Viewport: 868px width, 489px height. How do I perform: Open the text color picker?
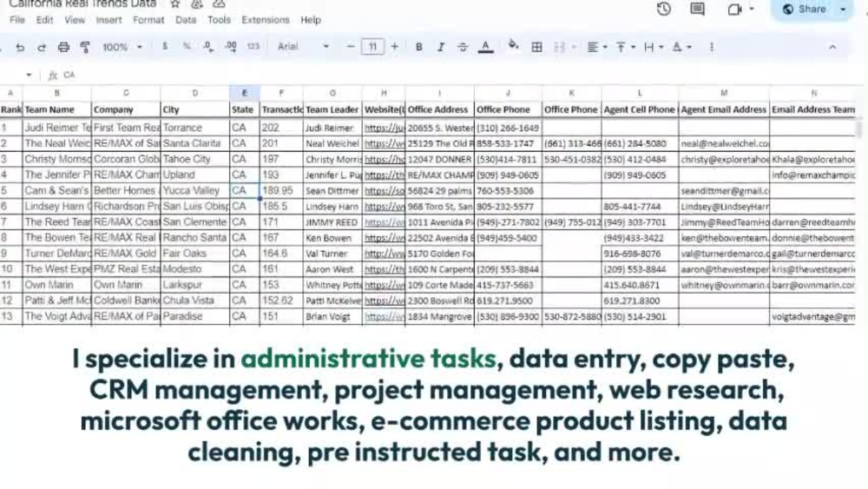(x=485, y=47)
